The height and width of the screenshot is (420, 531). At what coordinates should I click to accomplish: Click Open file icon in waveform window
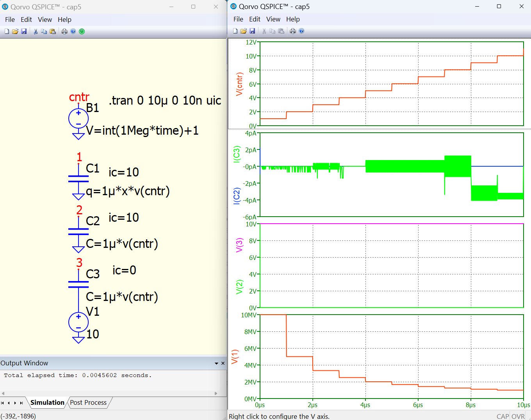(244, 31)
